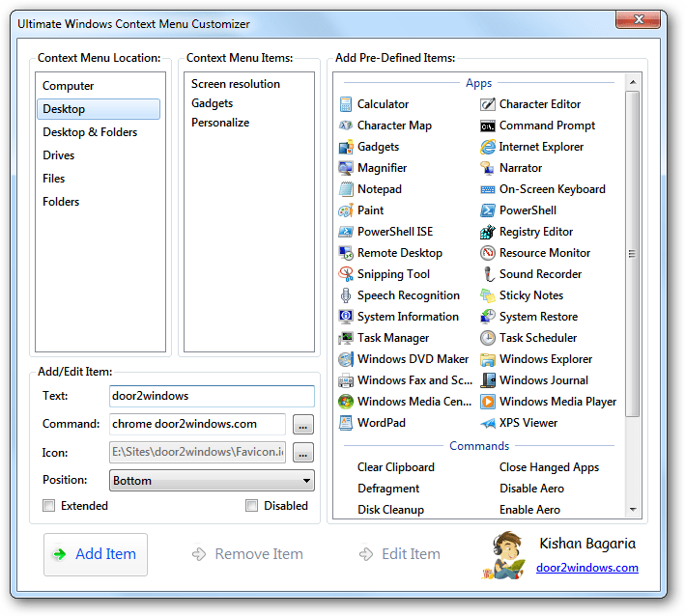Viewport: 685px width, 616px height.
Task: Select Computer in Context Menu Location
Action: coord(99,86)
